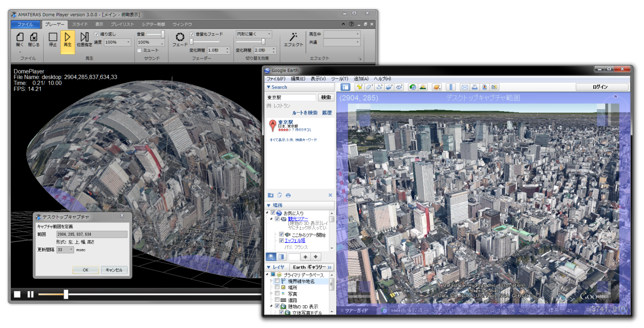Viewport: 644px width, 328px height.
Task: Collapse the Search panel header in Google Earth
Action: pyautogui.click(x=301, y=87)
